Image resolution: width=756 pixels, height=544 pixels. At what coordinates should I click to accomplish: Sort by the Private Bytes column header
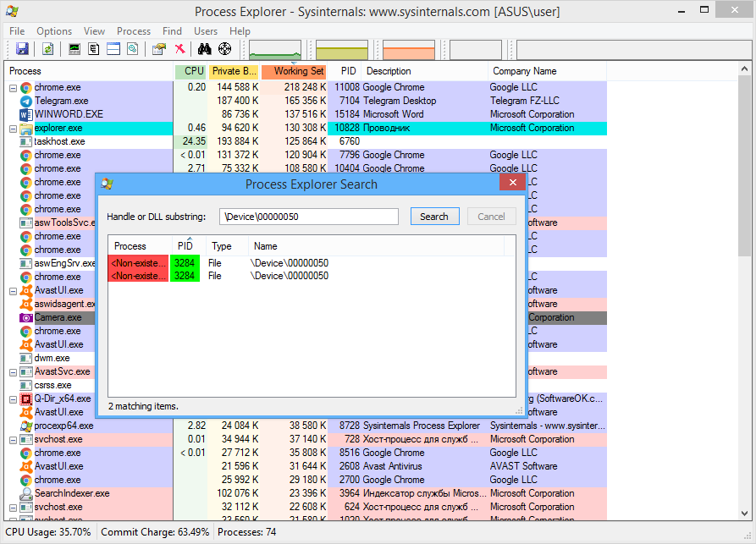(234, 71)
